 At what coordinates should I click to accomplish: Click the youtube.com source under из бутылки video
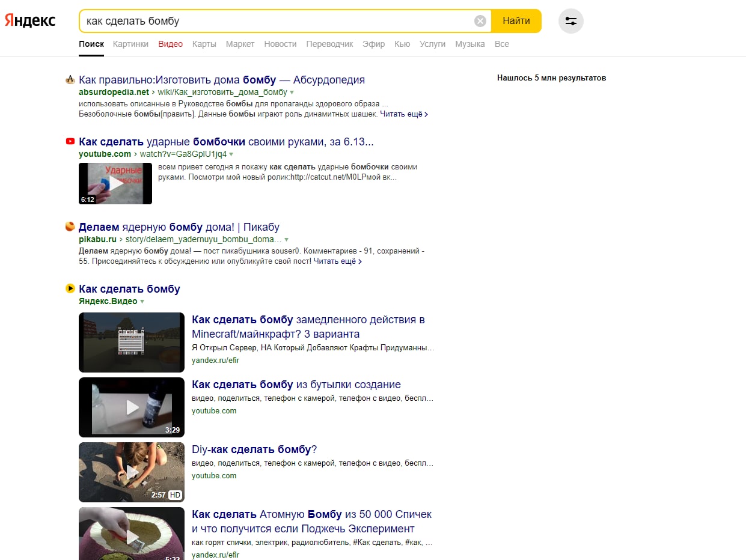[214, 411]
